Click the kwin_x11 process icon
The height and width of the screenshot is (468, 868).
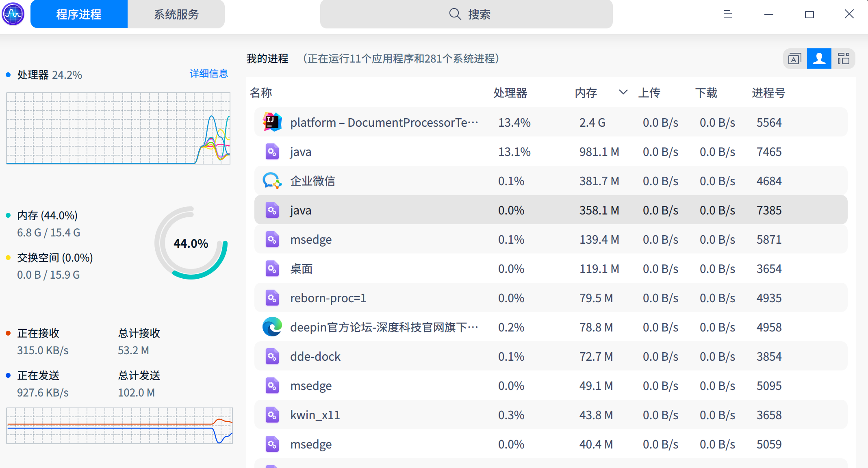tap(272, 415)
